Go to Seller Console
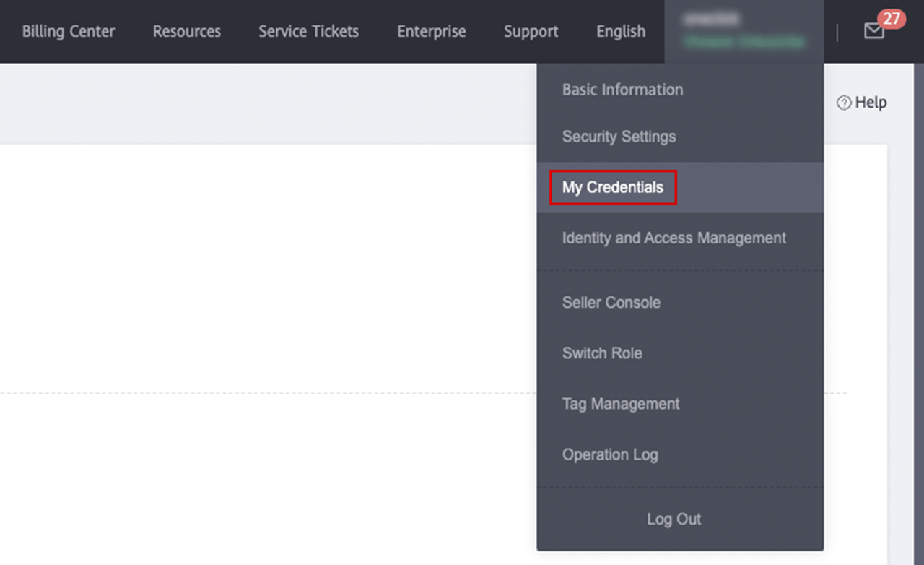 (x=611, y=303)
